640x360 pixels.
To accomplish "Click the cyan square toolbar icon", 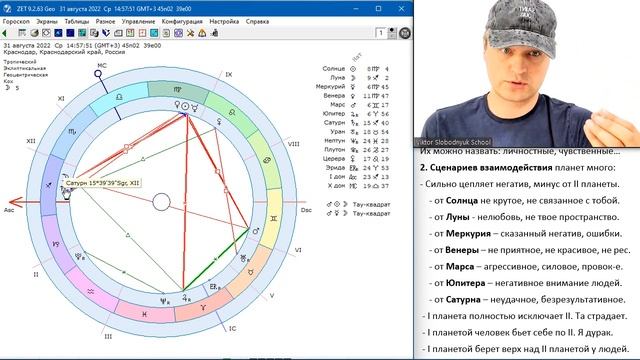I will coord(154,33).
